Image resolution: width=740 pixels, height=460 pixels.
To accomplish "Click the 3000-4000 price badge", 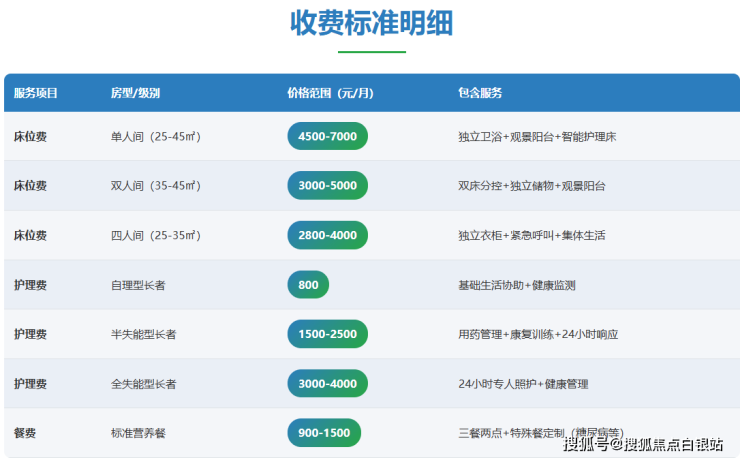I will click(x=327, y=384).
